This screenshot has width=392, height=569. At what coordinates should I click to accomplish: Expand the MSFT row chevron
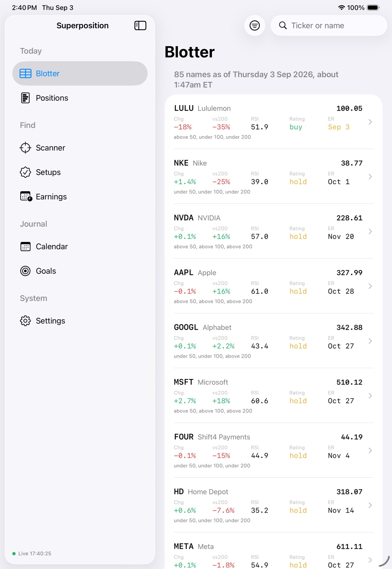pyautogui.click(x=370, y=396)
